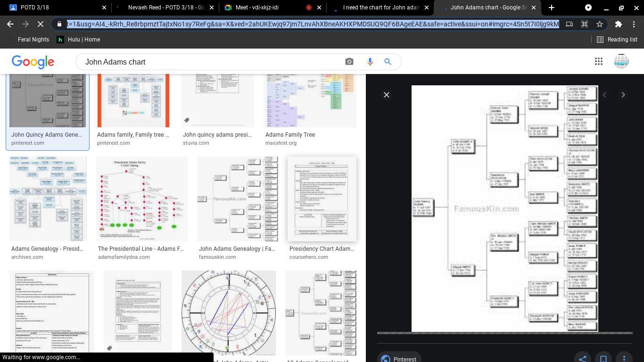This screenshot has width=644, height=362.
Task: Switch to the Meet vdi-xkjz-idi tab
Action: pos(264,8)
